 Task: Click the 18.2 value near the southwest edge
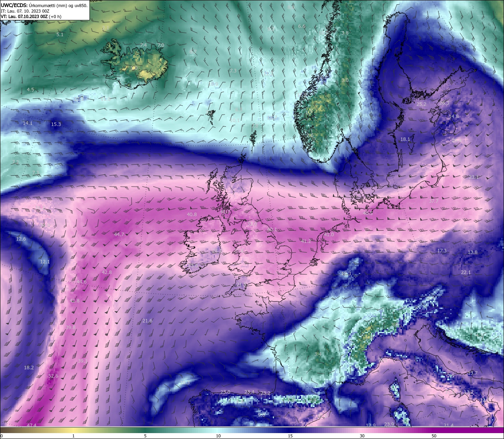coord(29,368)
